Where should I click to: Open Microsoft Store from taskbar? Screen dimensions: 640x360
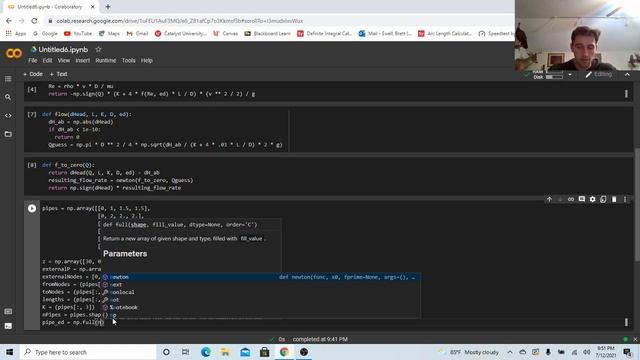pos(264,352)
